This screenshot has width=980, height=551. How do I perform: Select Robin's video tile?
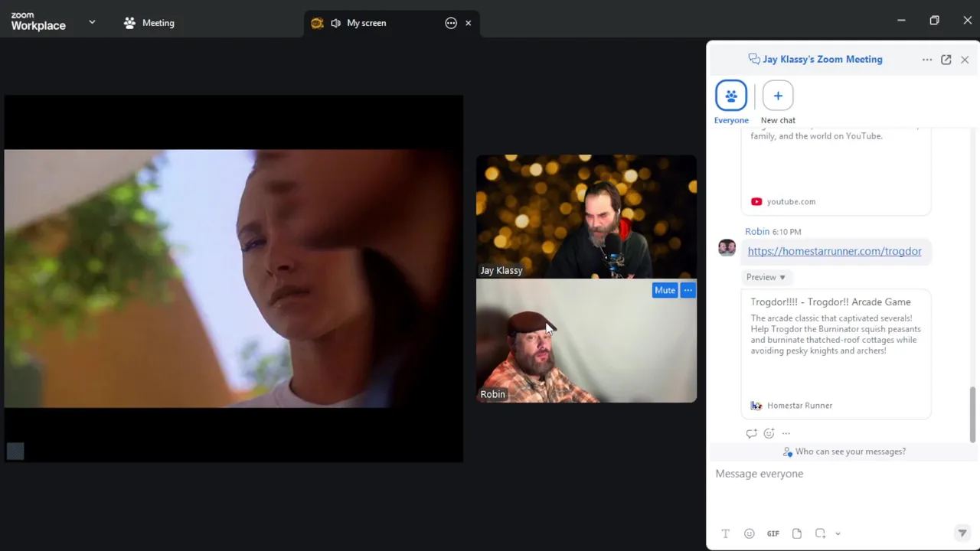(x=586, y=341)
